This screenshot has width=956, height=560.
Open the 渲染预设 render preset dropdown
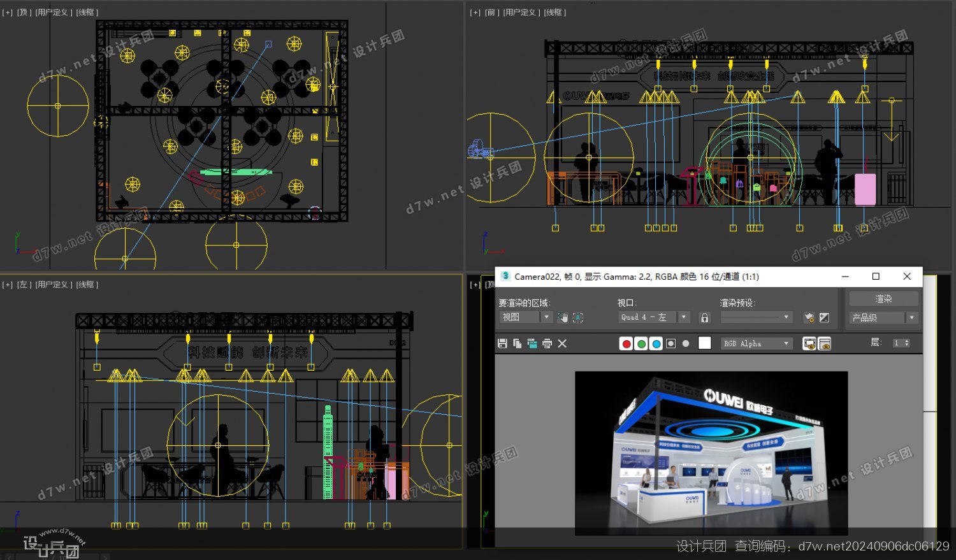tap(757, 317)
